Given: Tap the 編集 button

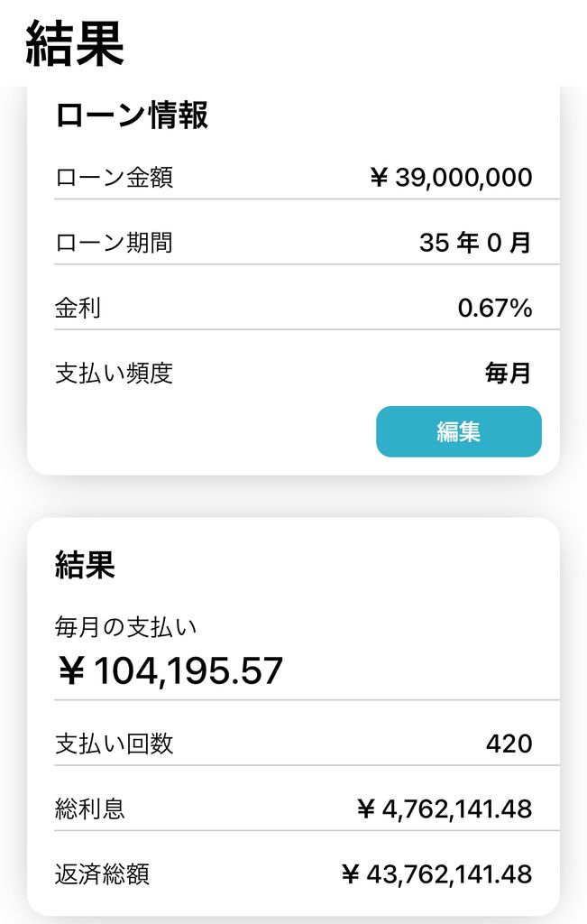Looking at the screenshot, I should click(x=458, y=431).
